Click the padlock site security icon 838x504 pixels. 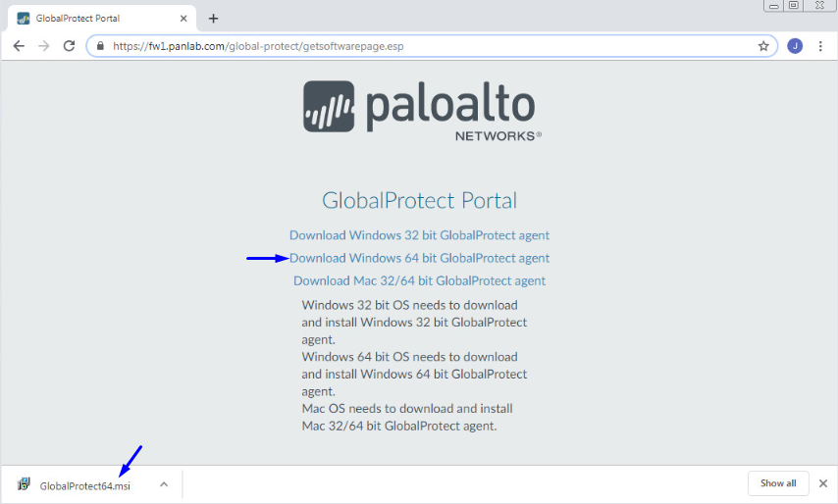pos(100,46)
